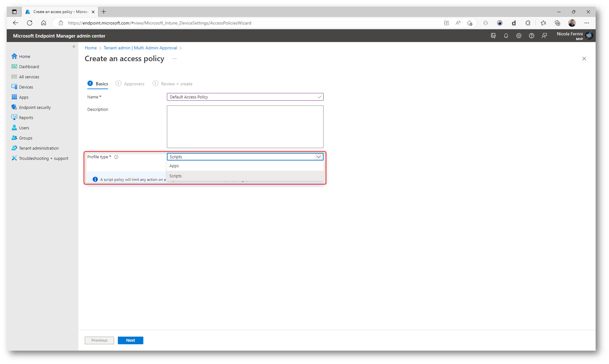Viewport: 609px width, 364px height.
Task: Choose Apps from the Profile type list
Action: click(245, 166)
